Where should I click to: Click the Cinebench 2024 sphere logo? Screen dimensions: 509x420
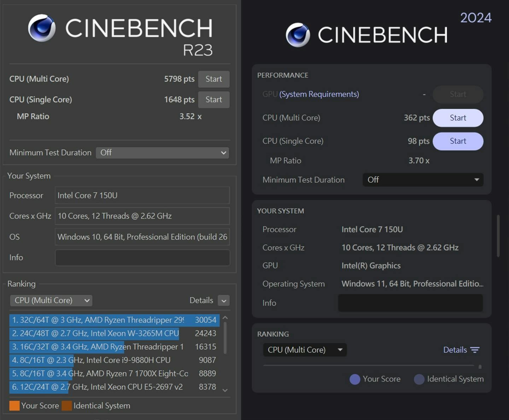click(298, 35)
